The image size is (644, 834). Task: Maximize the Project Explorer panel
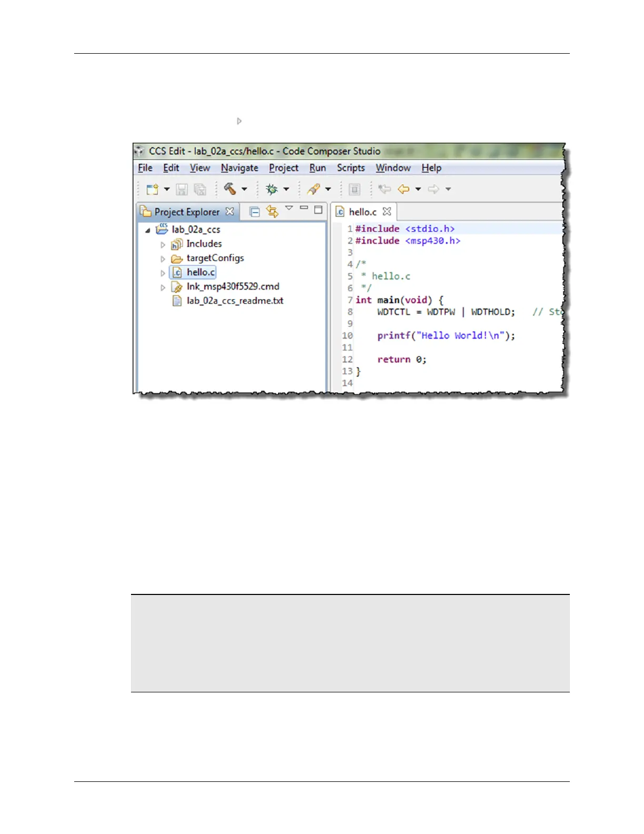[318, 210]
